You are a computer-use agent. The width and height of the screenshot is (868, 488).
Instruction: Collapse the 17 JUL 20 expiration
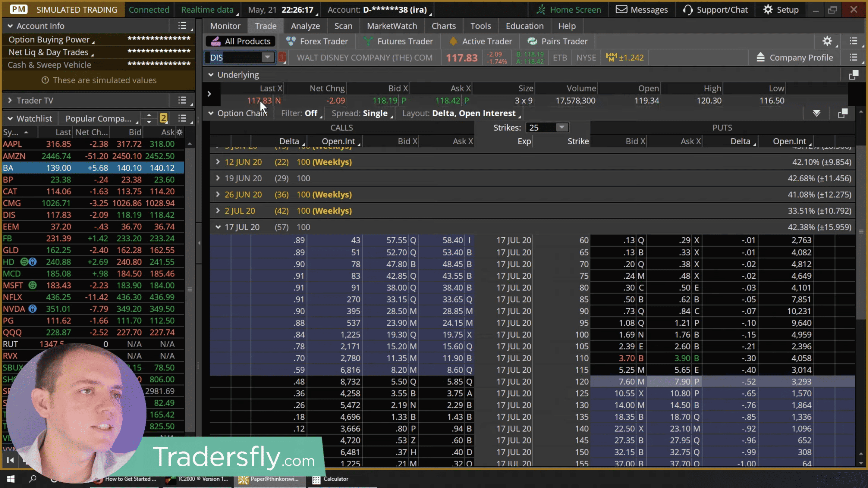tap(218, 227)
